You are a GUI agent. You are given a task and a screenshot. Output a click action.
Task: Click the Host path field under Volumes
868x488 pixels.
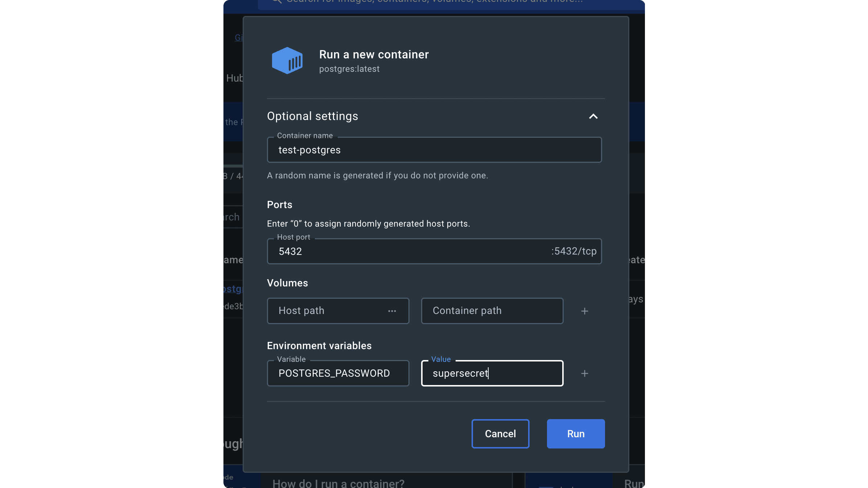[326, 311]
